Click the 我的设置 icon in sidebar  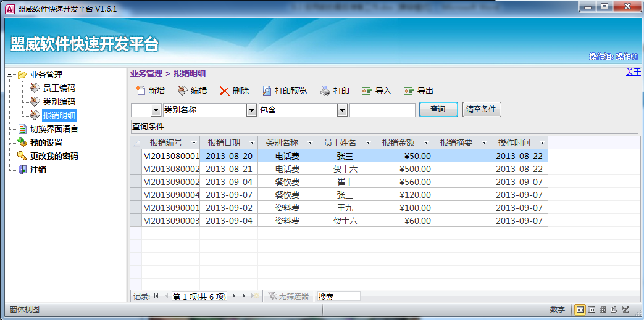point(22,143)
